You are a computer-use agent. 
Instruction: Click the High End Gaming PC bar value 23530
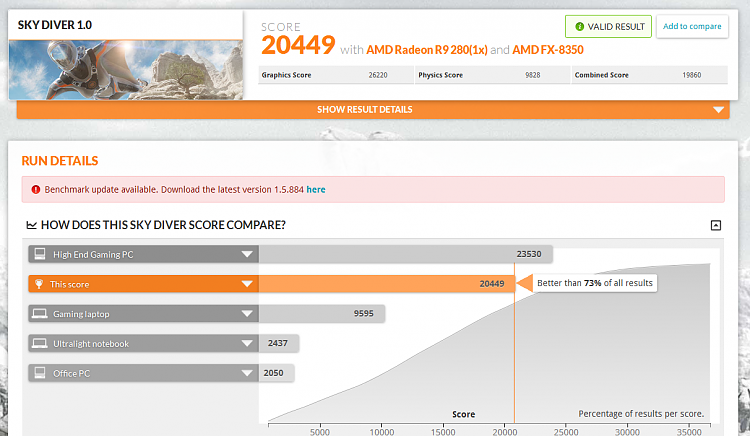(x=529, y=254)
